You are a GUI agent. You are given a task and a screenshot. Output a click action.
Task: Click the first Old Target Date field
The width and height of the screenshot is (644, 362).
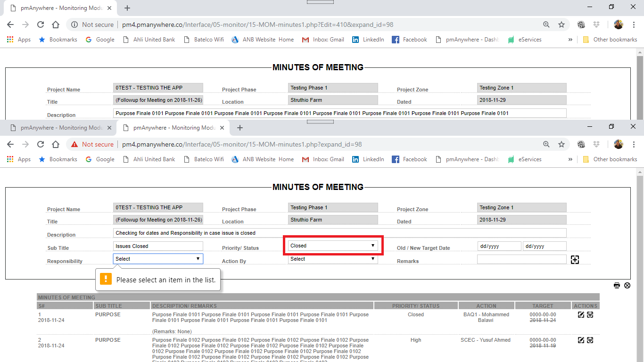pos(499,246)
